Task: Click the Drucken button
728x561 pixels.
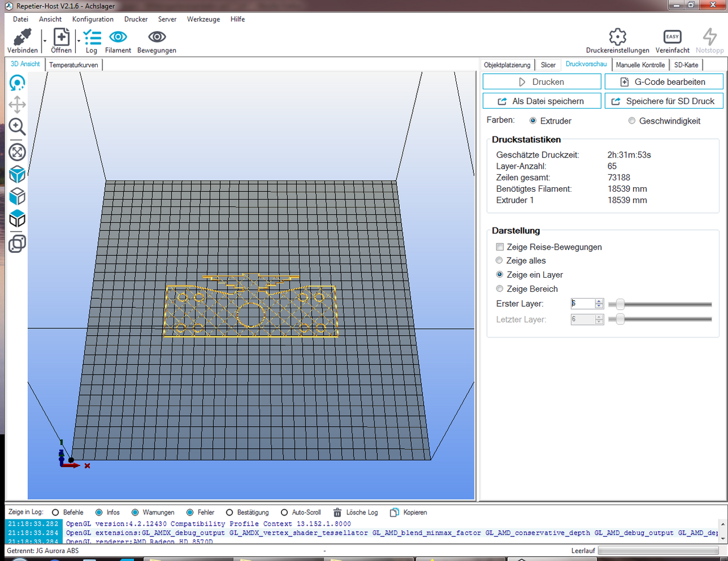Action: [x=541, y=82]
